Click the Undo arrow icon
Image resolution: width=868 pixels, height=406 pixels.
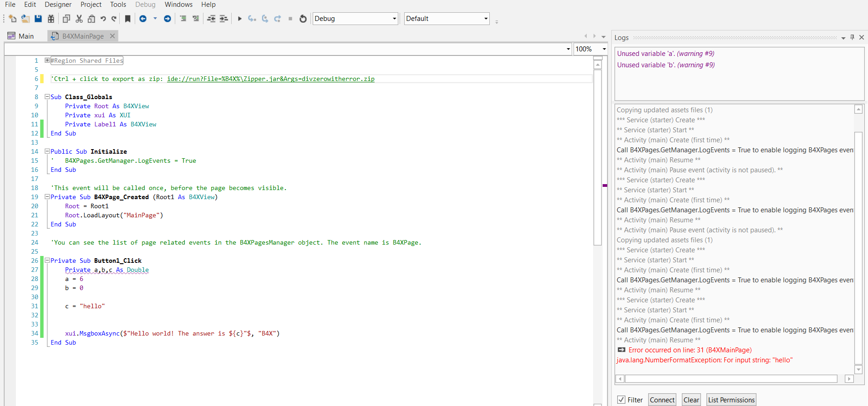[103, 19]
